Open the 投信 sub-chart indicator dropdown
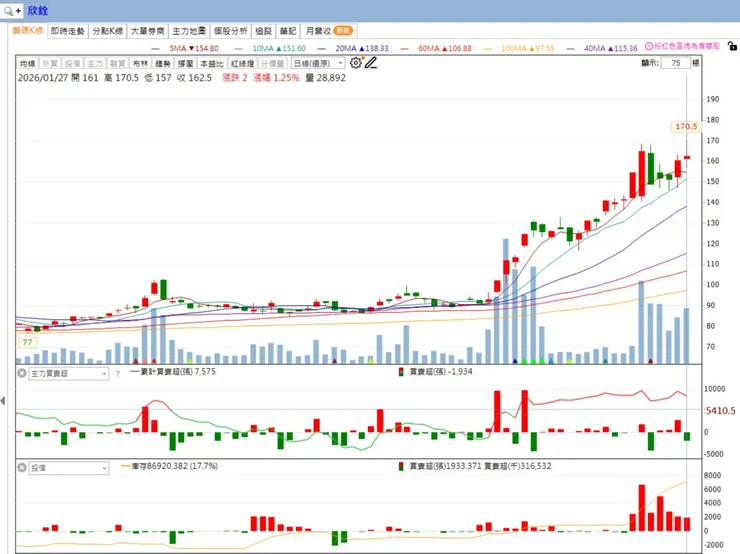 [x=69, y=468]
